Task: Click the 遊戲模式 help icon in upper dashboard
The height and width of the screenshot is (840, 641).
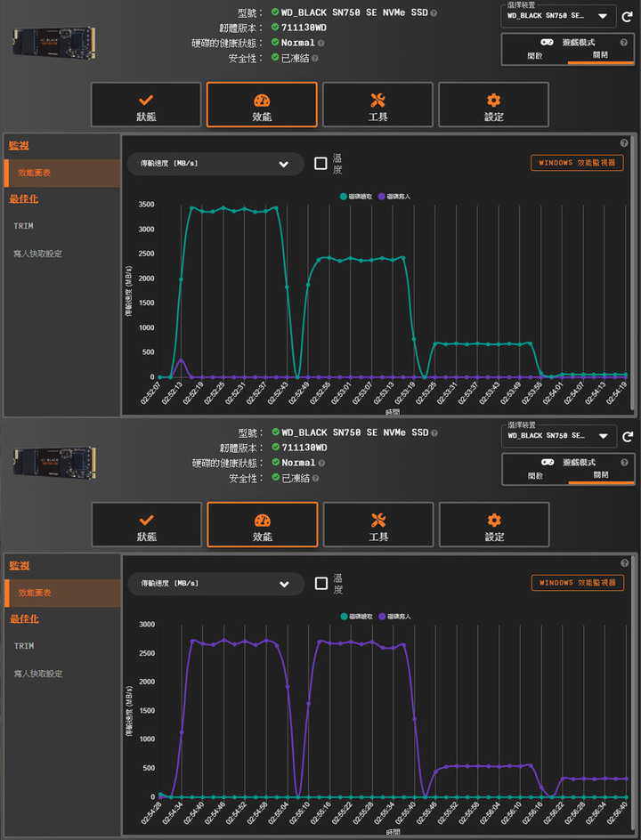Action: coord(624,43)
